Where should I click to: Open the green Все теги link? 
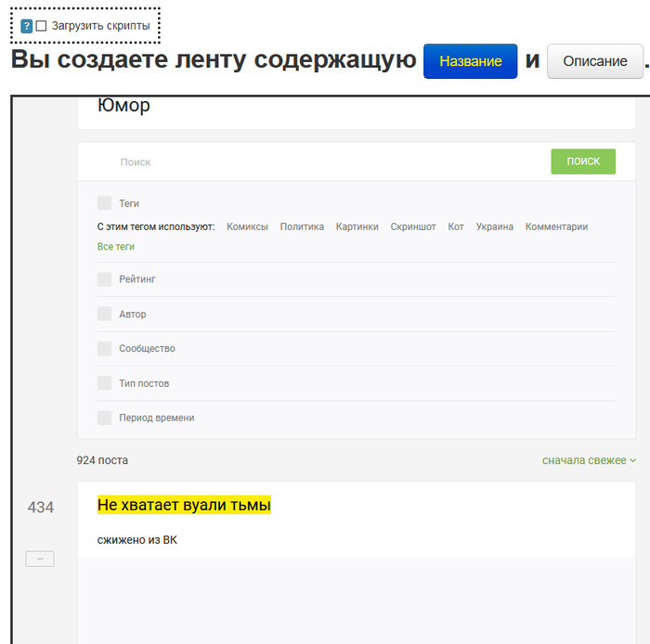click(116, 247)
